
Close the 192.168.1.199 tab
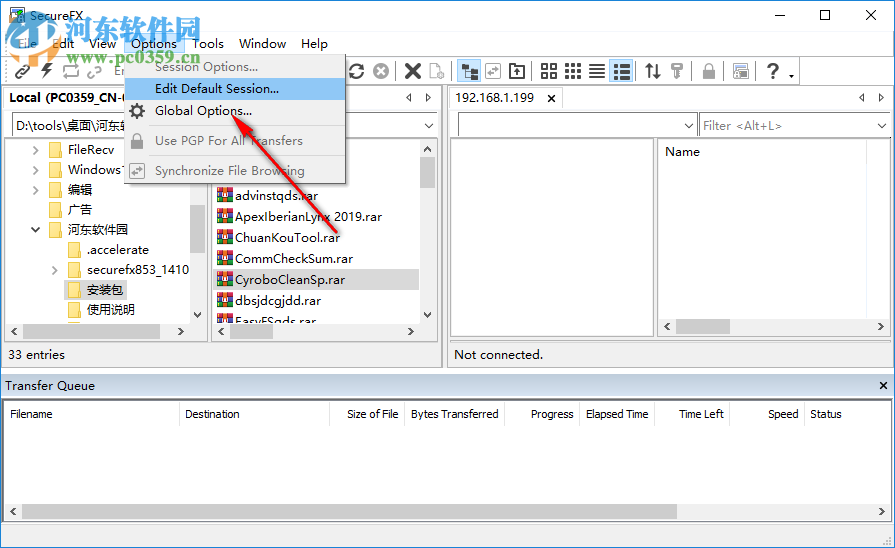pos(551,98)
